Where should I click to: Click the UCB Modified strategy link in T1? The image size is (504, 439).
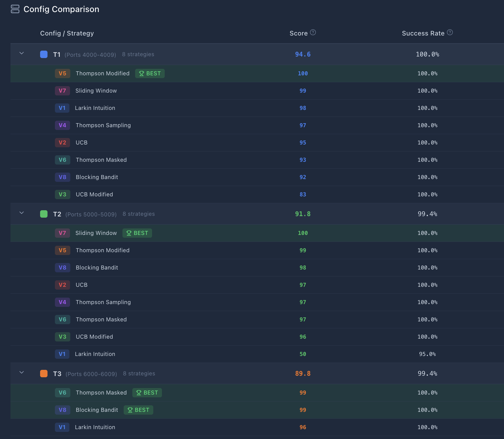(x=94, y=194)
